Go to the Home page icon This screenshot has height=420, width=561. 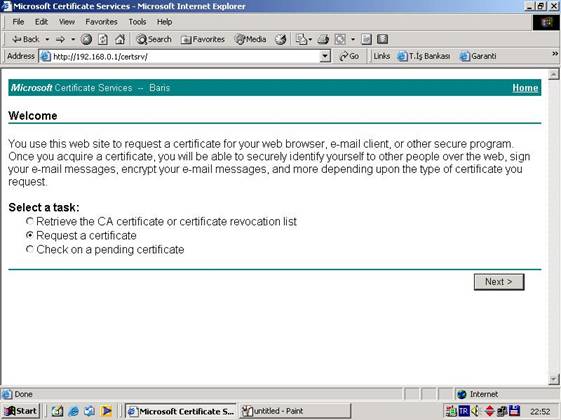pos(120,39)
